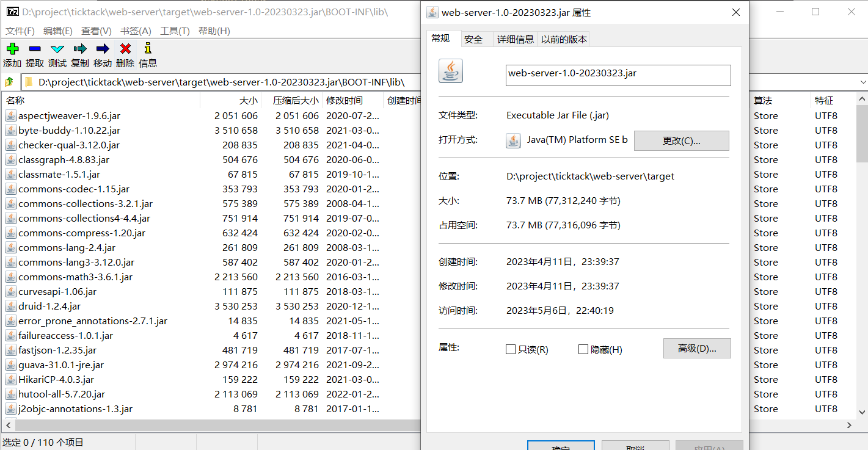
Task: Sort by the Name (名称) column header
Action: [101, 100]
